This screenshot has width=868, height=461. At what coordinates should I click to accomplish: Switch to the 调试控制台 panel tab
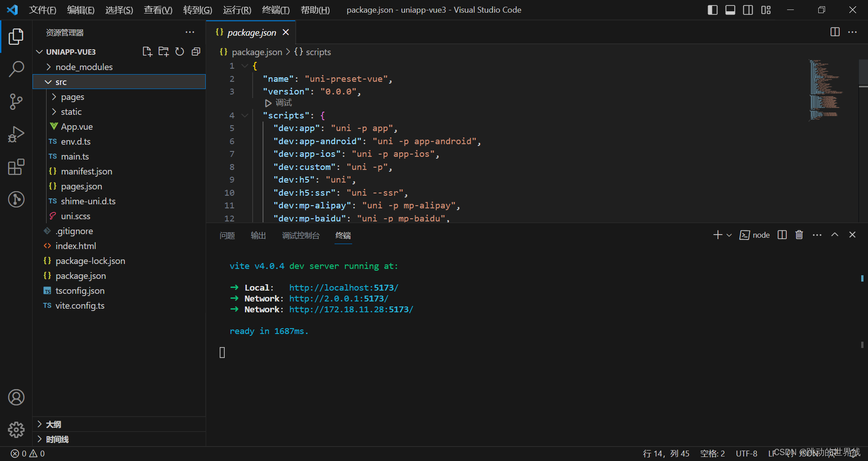click(301, 235)
